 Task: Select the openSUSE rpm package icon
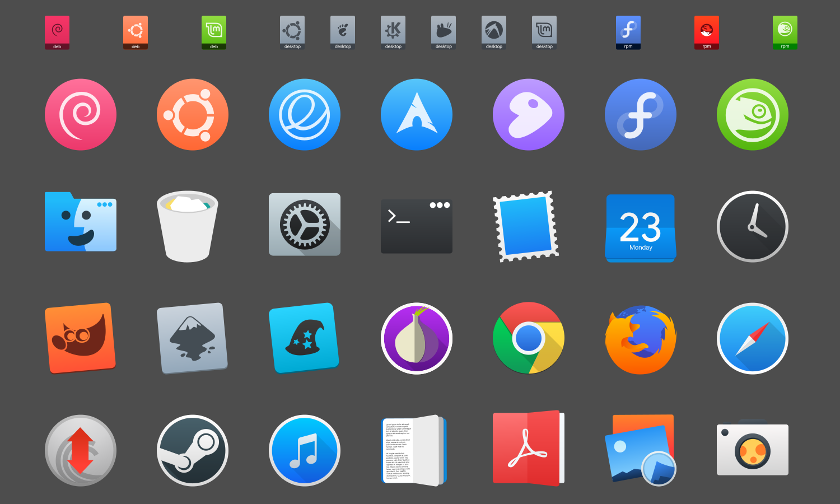tap(785, 32)
